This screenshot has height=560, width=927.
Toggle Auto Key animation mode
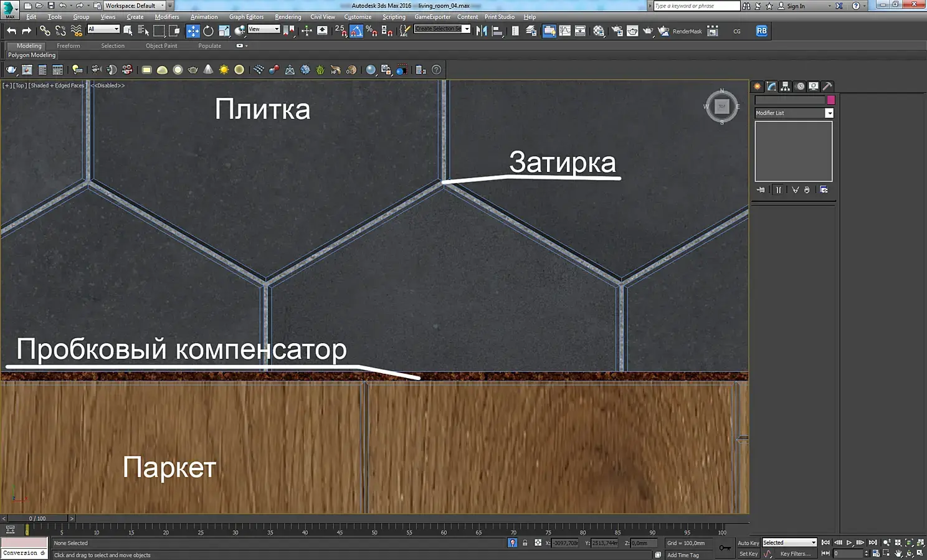(748, 543)
